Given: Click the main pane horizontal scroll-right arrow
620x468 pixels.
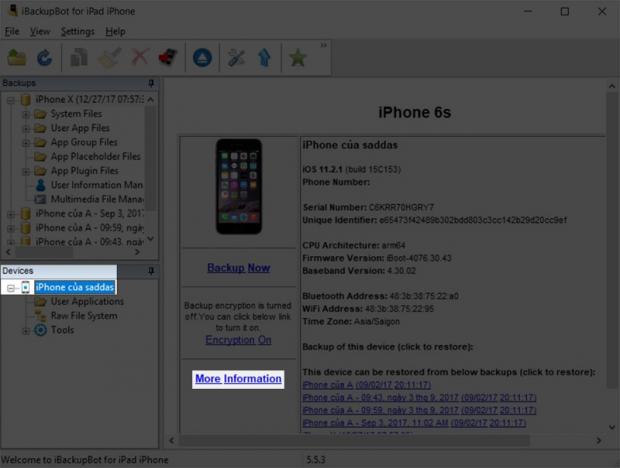Looking at the screenshot, I should pyautogui.click(x=599, y=440).
